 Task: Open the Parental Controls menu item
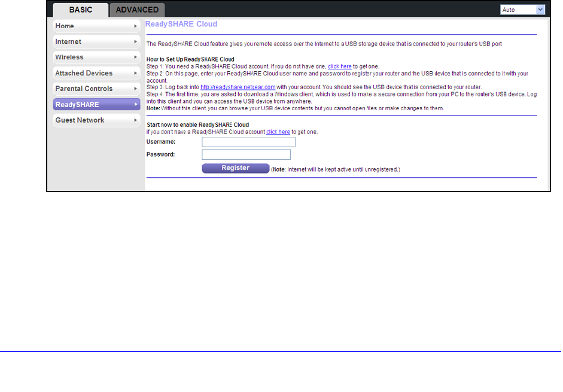pyautogui.click(x=96, y=89)
